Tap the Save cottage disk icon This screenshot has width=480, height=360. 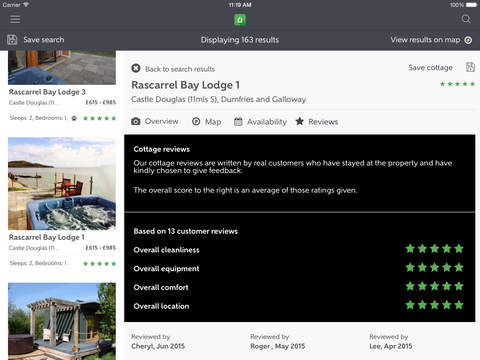point(470,67)
